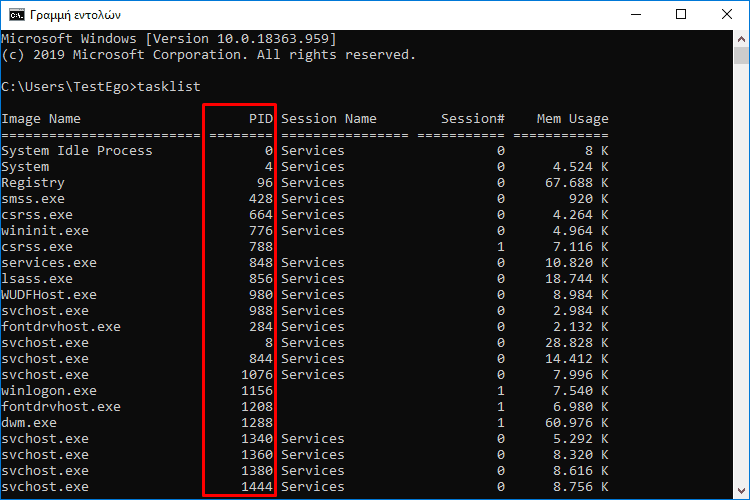Click PID value 1444

257,487
